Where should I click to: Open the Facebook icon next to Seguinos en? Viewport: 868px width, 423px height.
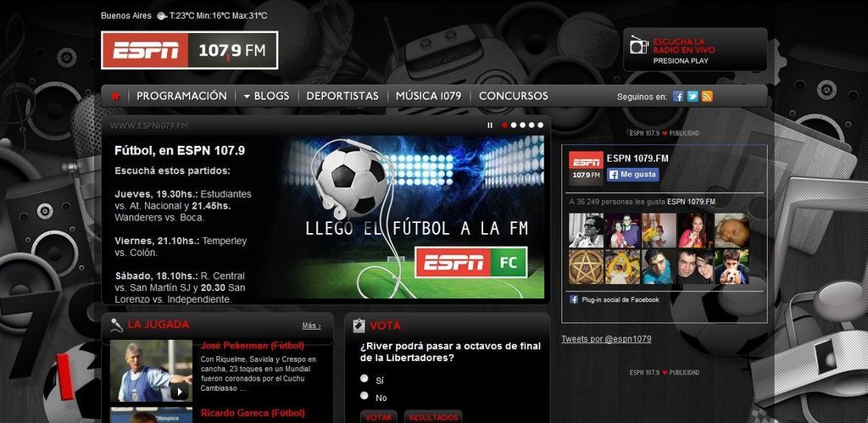tap(678, 97)
